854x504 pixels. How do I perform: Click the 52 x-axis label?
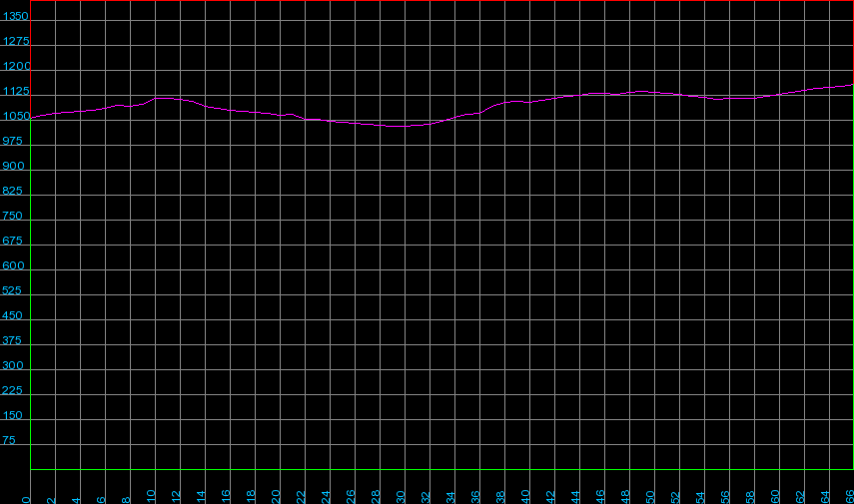click(675, 497)
